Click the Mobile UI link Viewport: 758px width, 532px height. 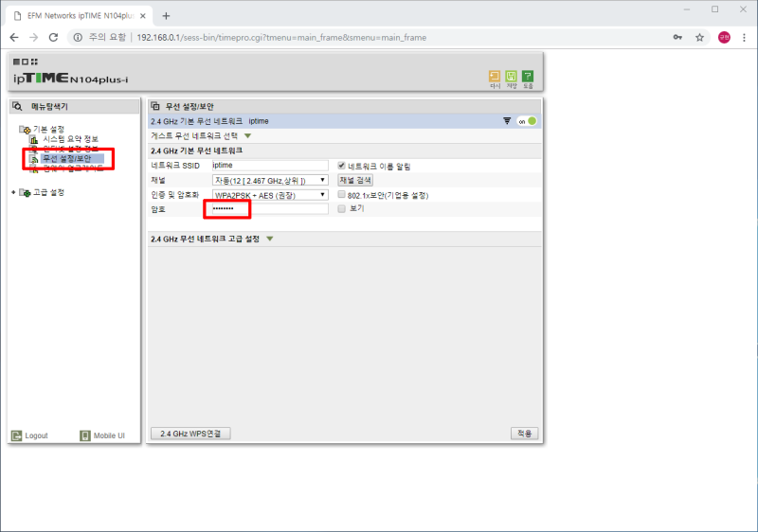tap(109, 435)
